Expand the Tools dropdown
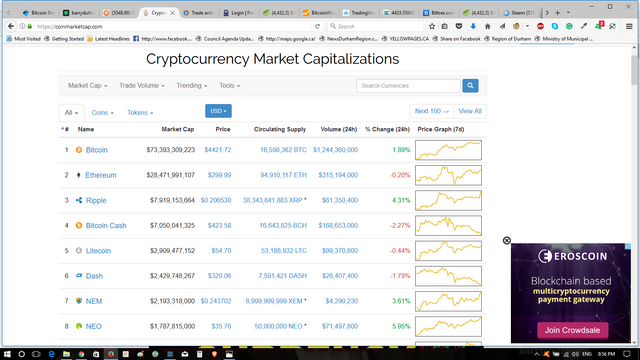Viewport: 640px width, 360px height. tap(229, 86)
